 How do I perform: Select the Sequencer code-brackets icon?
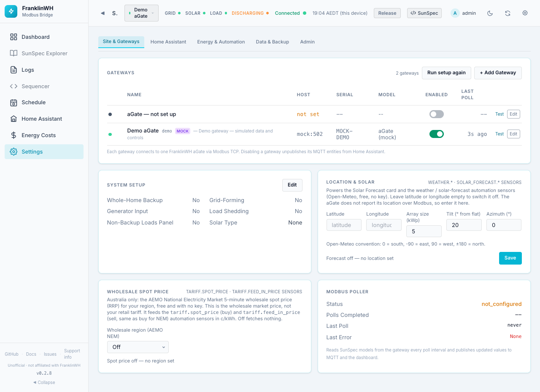13,87
